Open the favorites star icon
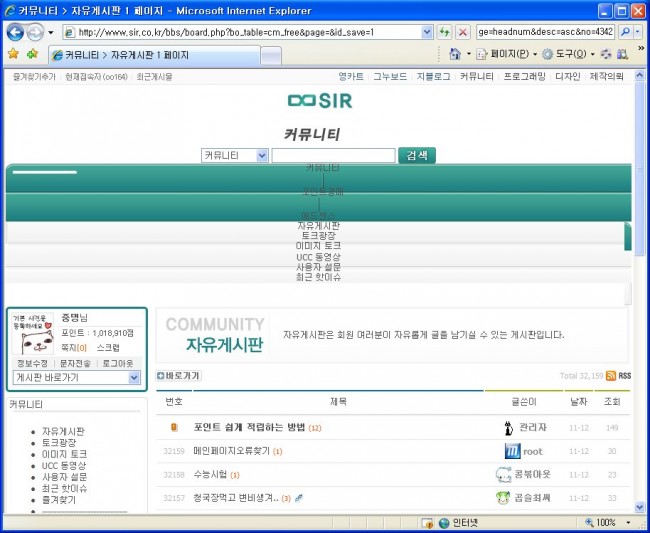The image size is (650, 533). coord(12,54)
